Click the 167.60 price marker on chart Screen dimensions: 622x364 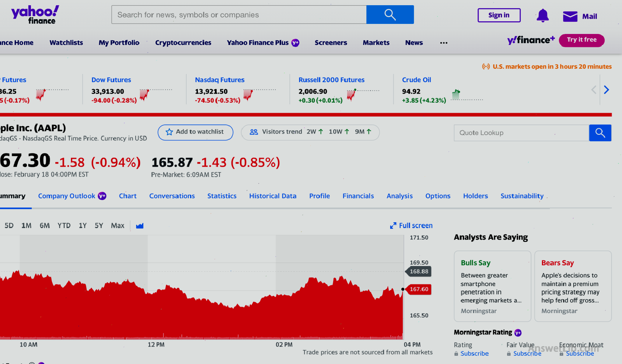pos(418,289)
